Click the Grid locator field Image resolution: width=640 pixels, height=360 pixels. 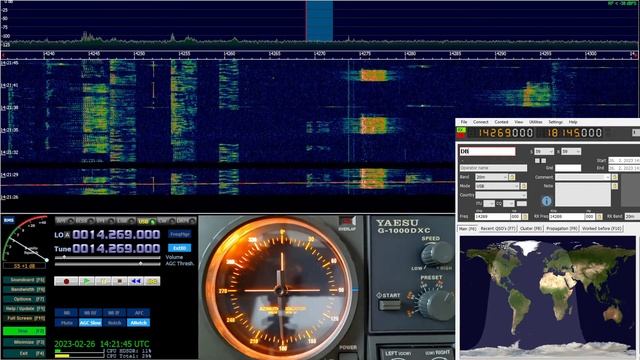pos(568,168)
